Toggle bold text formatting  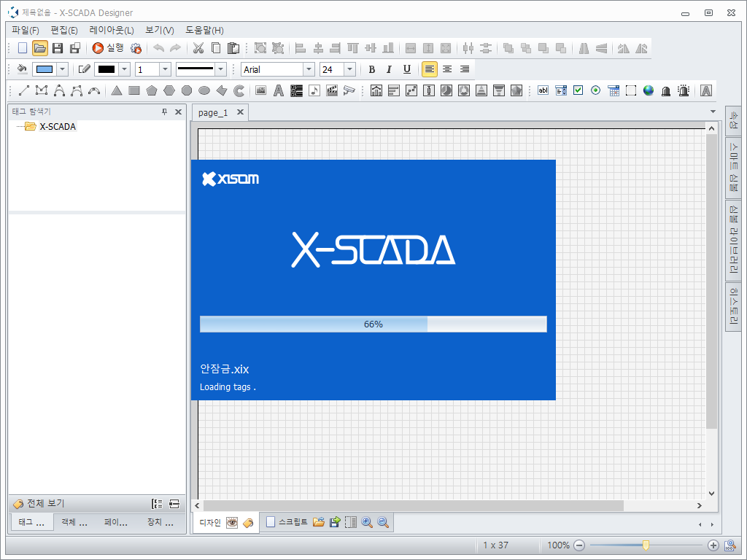click(371, 69)
